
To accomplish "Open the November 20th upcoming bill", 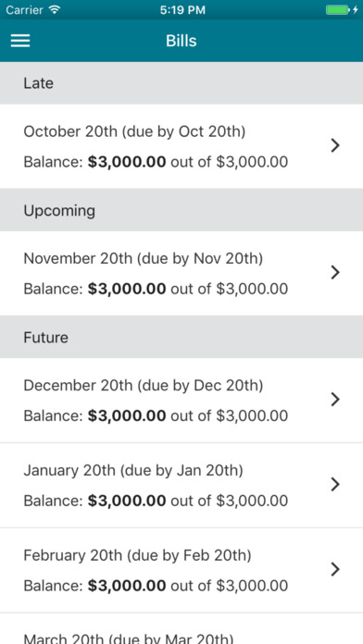I will (x=181, y=273).
